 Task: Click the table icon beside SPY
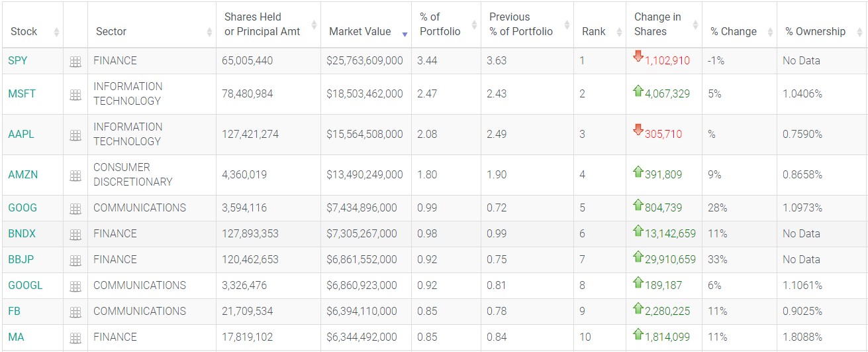click(75, 61)
